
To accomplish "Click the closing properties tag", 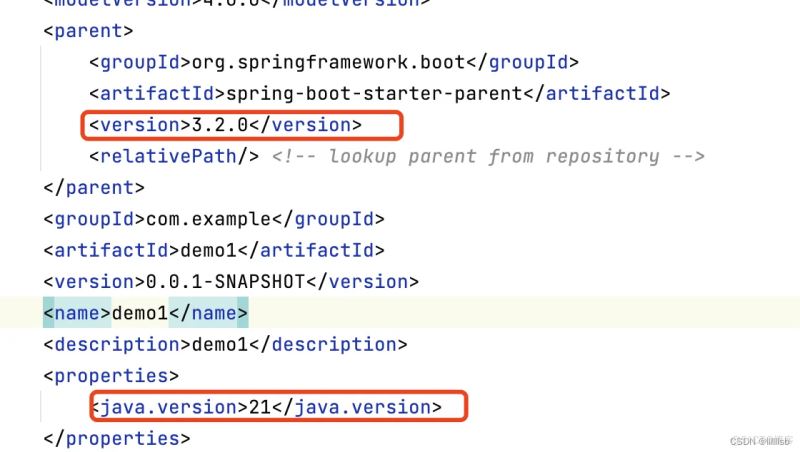I will click(x=117, y=439).
